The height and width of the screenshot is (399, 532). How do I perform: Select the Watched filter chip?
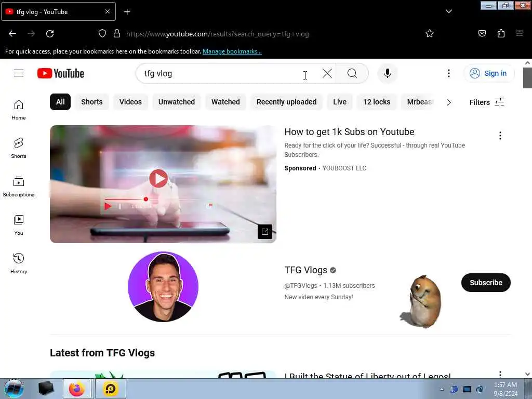(x=225, y=102)
